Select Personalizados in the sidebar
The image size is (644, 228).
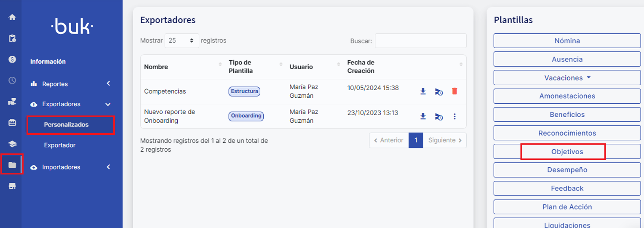(67, 125)
